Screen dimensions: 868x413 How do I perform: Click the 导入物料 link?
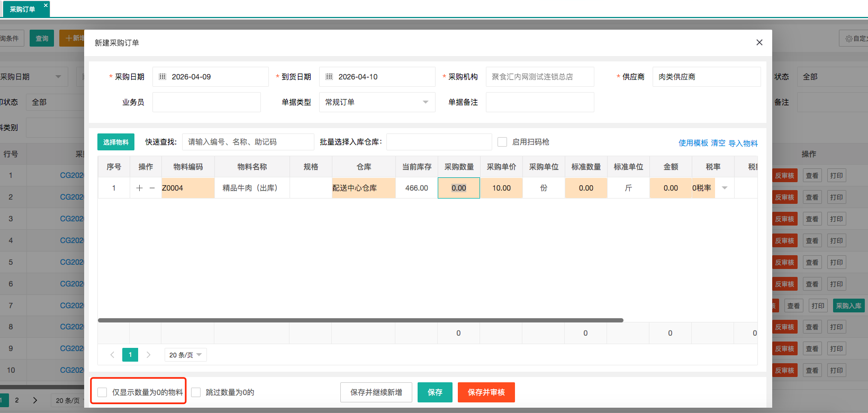(743, 143)
